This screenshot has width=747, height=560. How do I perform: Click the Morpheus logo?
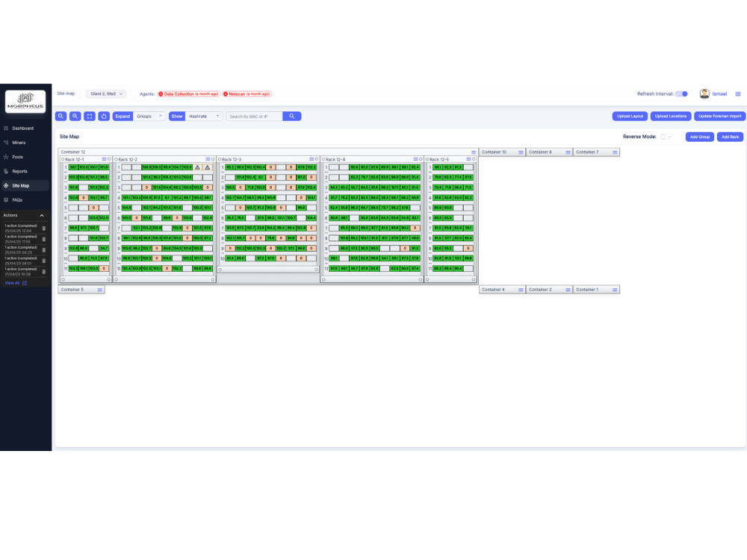pyautogui.click(x=25, y=101)
